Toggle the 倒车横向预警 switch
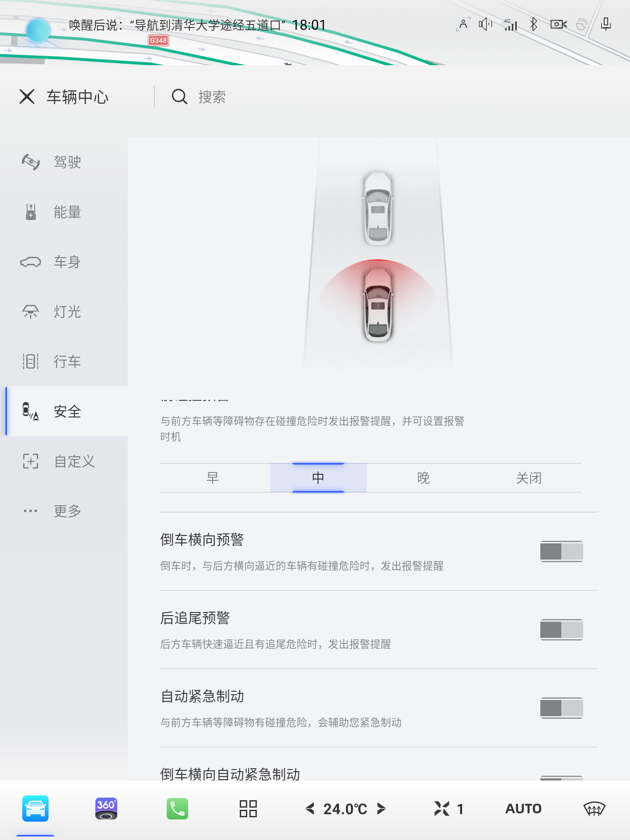 coord(561,551)
